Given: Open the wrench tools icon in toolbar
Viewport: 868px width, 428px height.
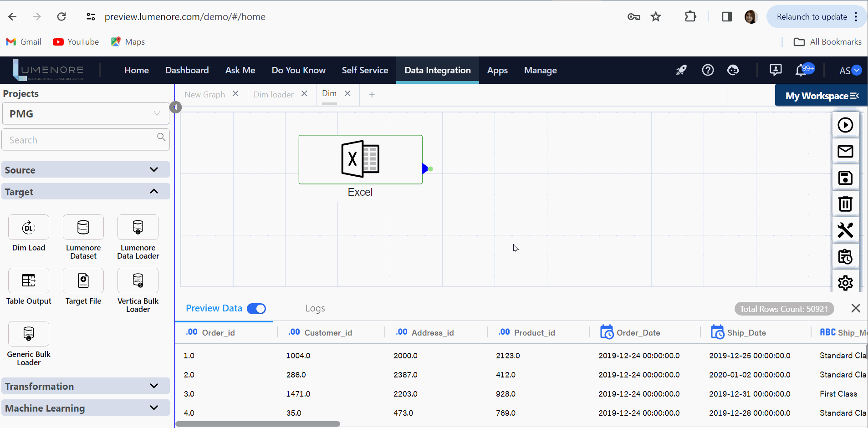Looking at the screenshot, I should [845, 230].
